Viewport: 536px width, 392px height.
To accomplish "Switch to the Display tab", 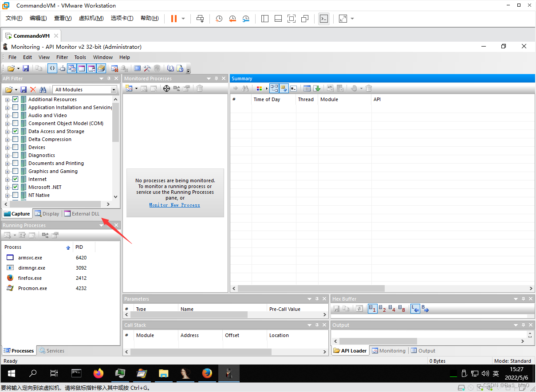I will click(47, 214).
